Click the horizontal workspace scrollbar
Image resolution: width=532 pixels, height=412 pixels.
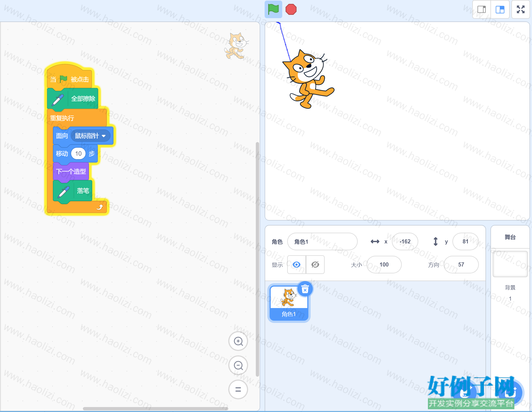tap(156, 409)
